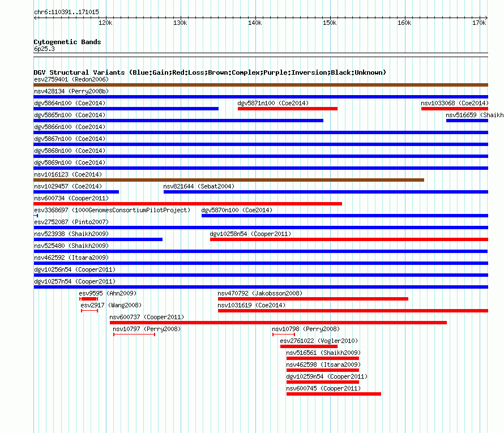Screen dimensions: 504x433
Task: Select the 6p25.3 cytogenetic band label
Action: [44, 49]
